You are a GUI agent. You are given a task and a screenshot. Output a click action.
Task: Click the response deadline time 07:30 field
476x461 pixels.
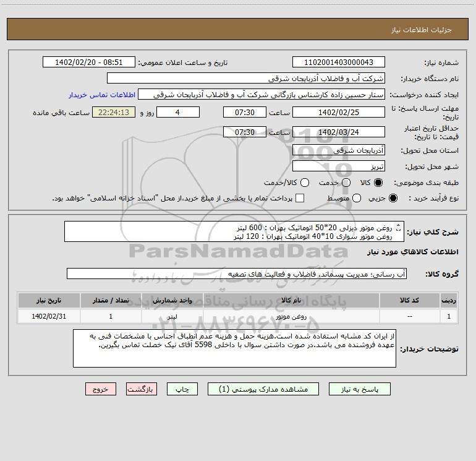[245, 112]
